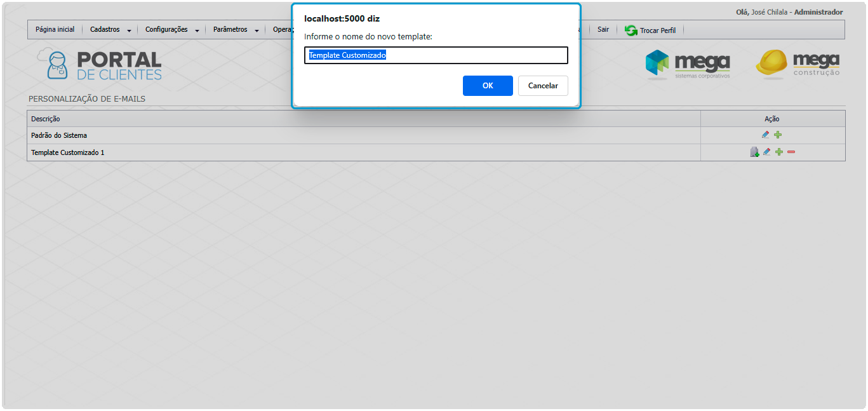Open the Cadastros menu
The width and height of the screenshot is (868, 411).
tap(105, 29)
